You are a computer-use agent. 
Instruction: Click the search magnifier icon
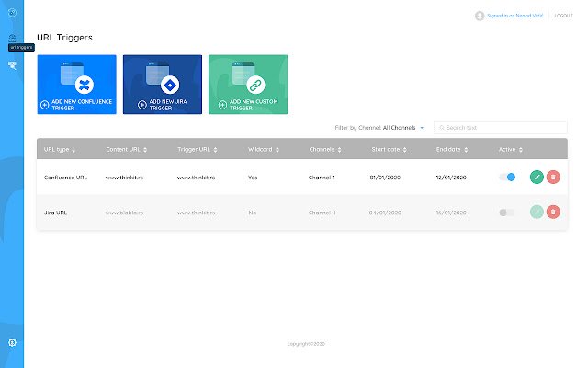[442, 128]
